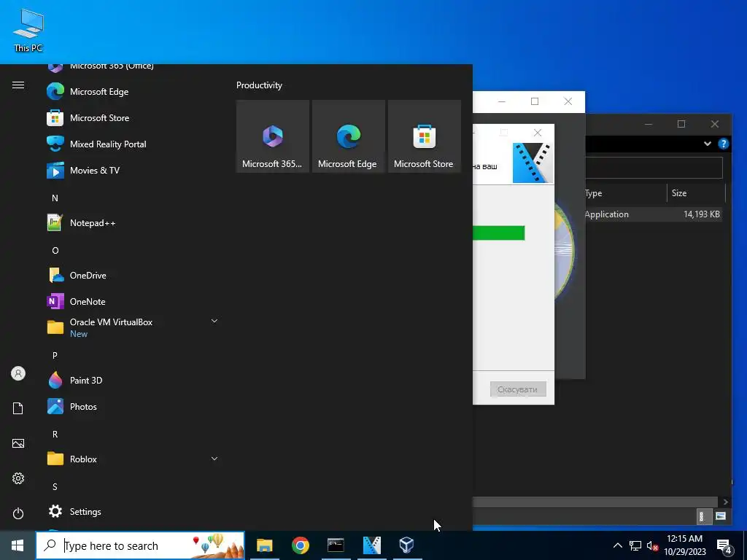Viewport: 747px width, 560px height.
Task: Launch the Photos app
Action: coord(83,406)
